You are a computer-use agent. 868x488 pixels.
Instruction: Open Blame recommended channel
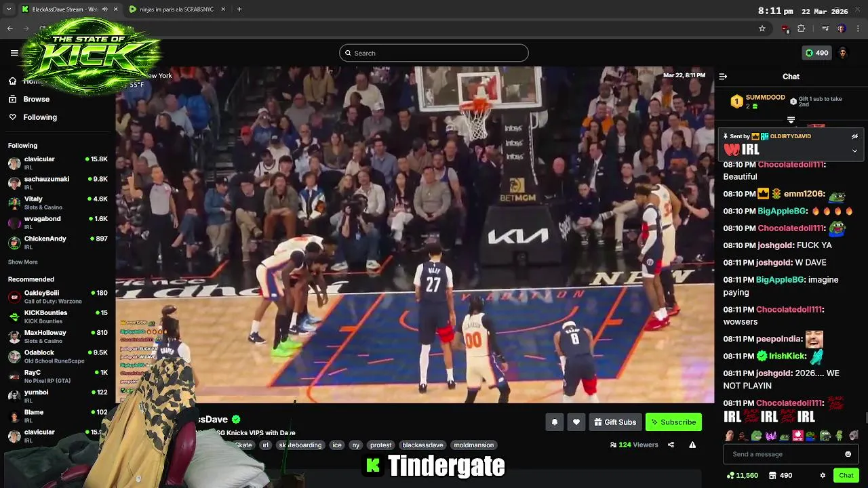[58, 415]
